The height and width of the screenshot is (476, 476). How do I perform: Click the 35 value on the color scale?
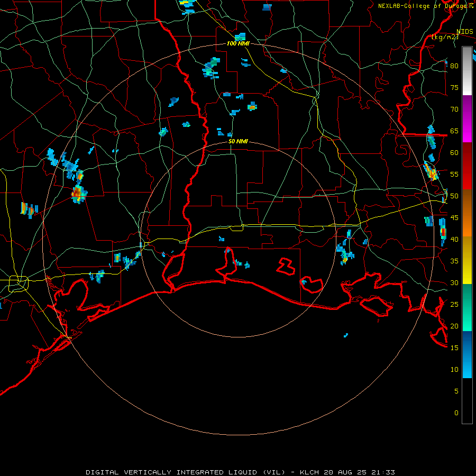click(x=454, y=261)
